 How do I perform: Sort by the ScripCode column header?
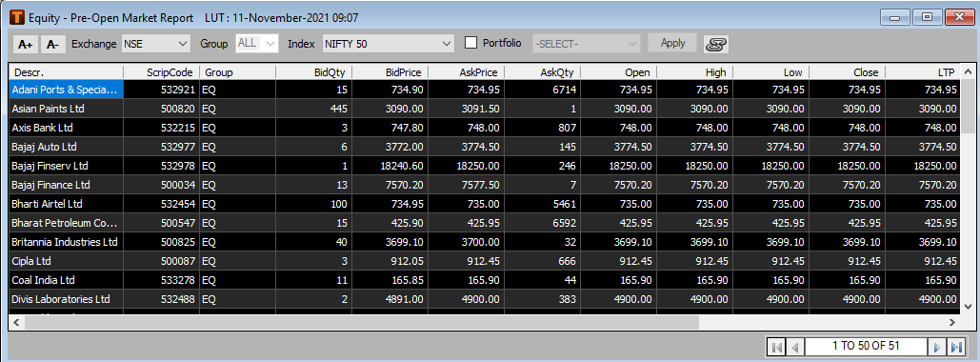pyautogui.click(x=161, y=71)
